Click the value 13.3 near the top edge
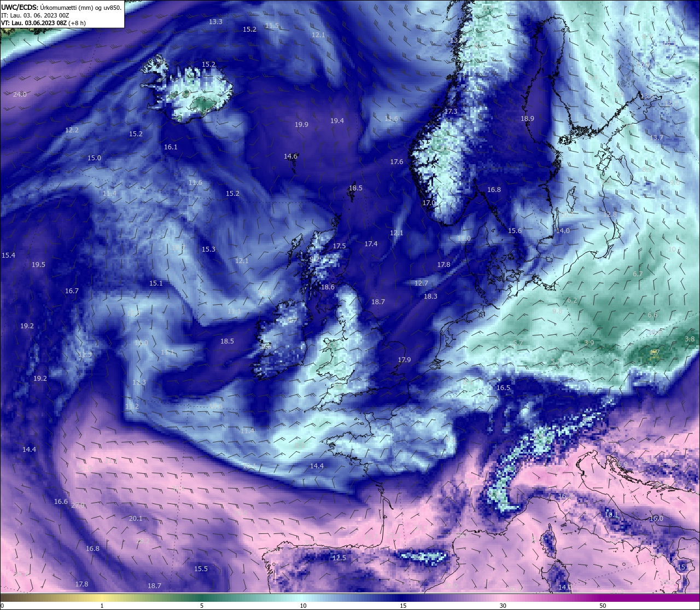The height and width of the screenshot is (610, 700). click(215, 22)
